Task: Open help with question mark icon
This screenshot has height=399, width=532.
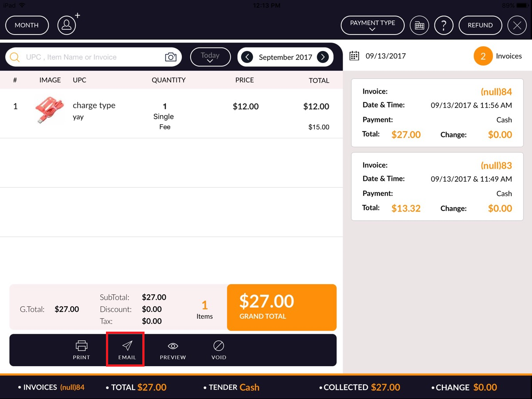Action: [444, 25]
